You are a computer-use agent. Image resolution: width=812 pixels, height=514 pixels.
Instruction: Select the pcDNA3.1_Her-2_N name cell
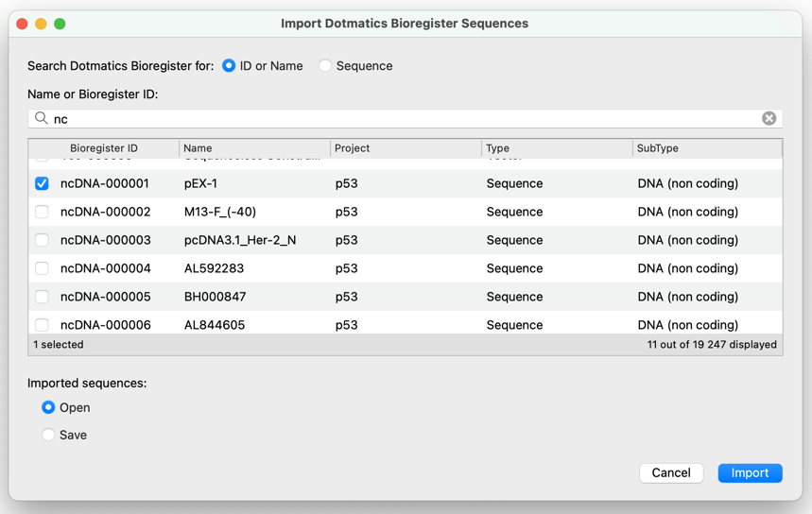pos(240,240)
